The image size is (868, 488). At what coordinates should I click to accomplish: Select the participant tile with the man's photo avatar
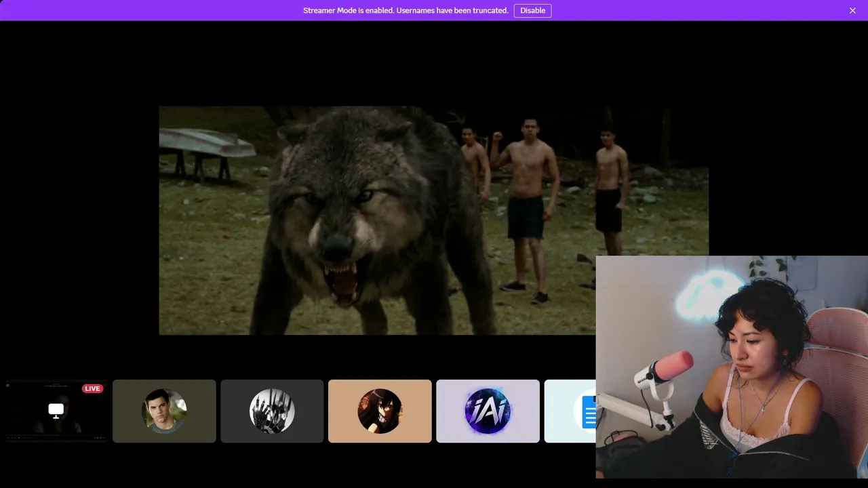(x=164, y=411)
